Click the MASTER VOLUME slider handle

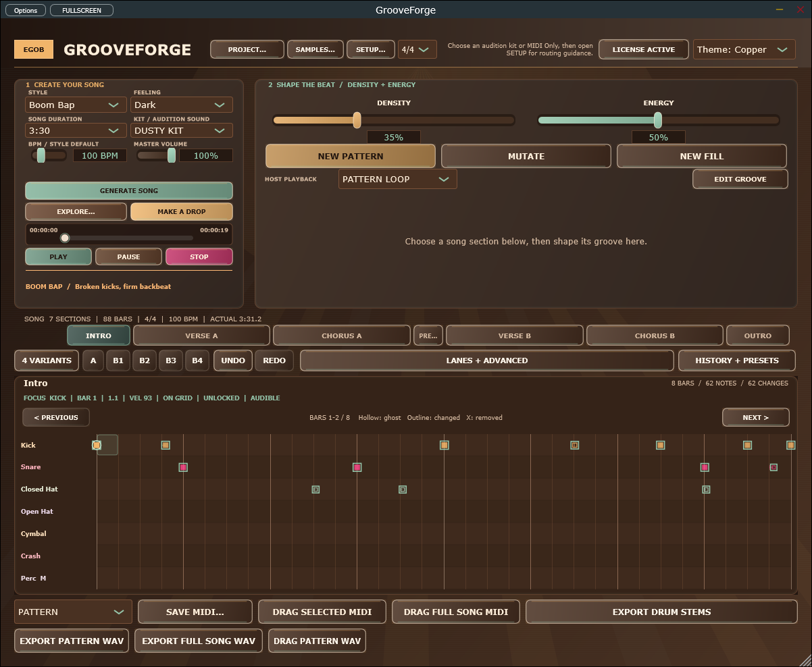click(x=172, y=155)
